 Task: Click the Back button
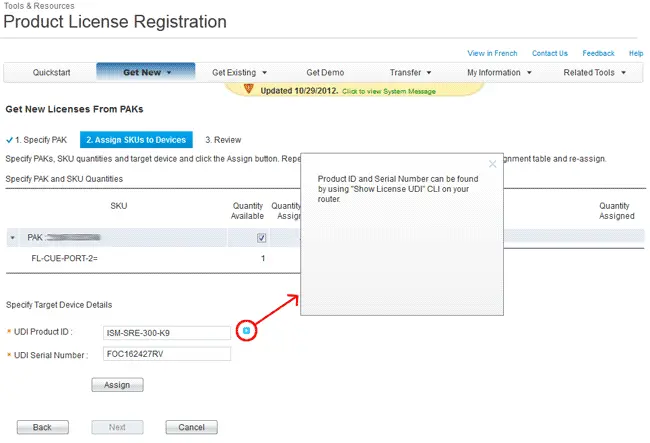point(43,427)
